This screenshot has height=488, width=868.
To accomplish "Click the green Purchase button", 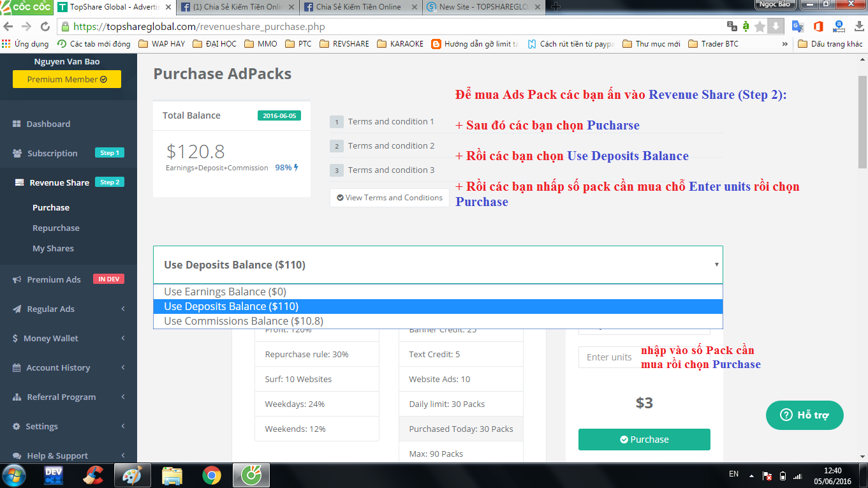I will [x=644, y=440].
